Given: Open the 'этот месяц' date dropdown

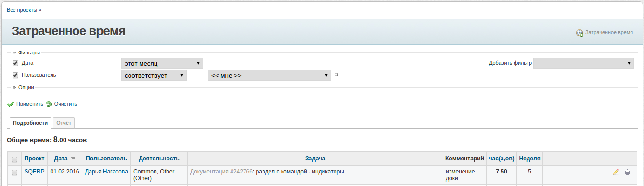Looking at the screenshot, I should 162,63.
